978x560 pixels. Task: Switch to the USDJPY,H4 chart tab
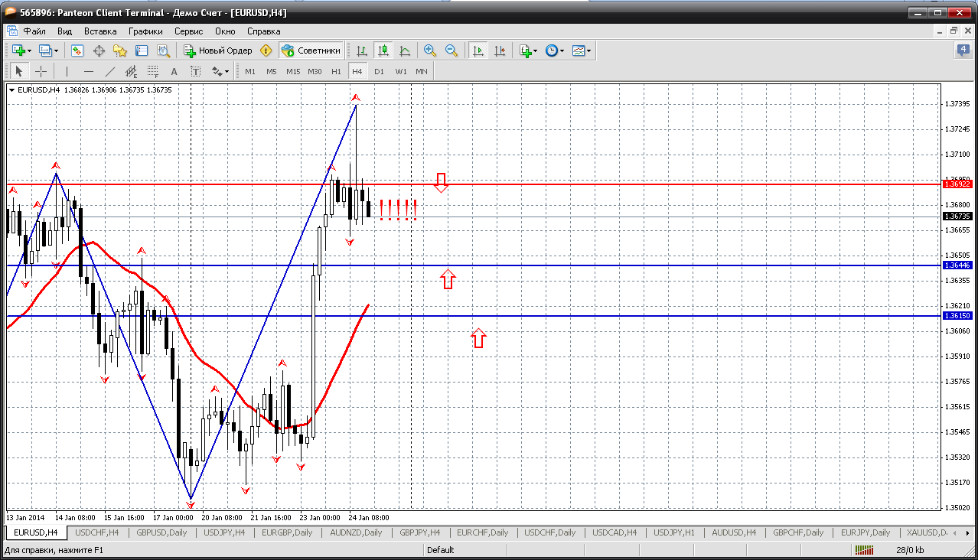pos(224,532)
